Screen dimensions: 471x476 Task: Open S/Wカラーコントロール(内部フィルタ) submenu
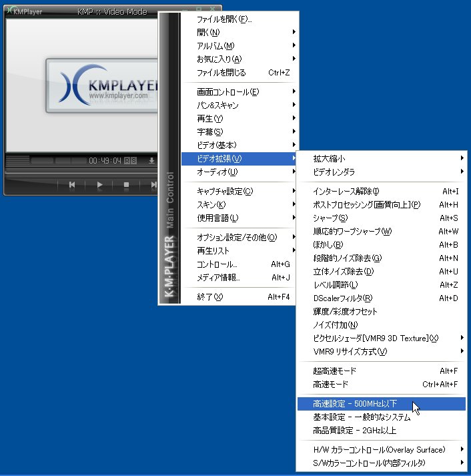pos(382,463)
